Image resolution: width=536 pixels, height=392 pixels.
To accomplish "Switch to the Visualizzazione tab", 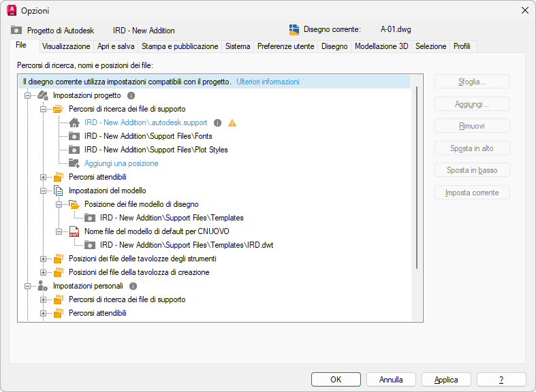I will pos(66,46).
